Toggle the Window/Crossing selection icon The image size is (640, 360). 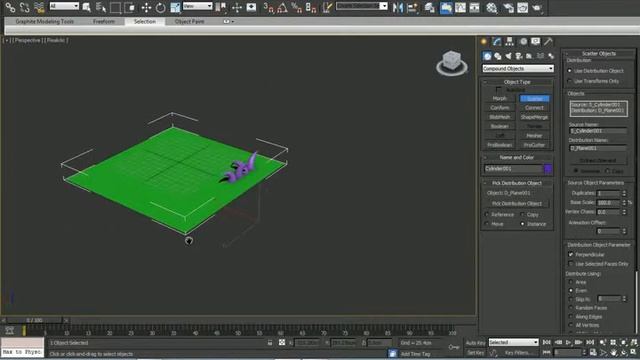point(129,7)
